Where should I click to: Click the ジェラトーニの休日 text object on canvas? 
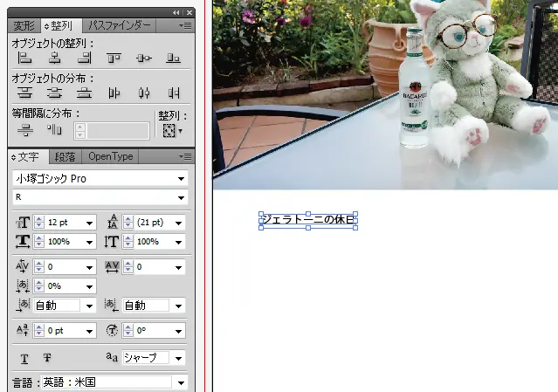click(307, 220)
